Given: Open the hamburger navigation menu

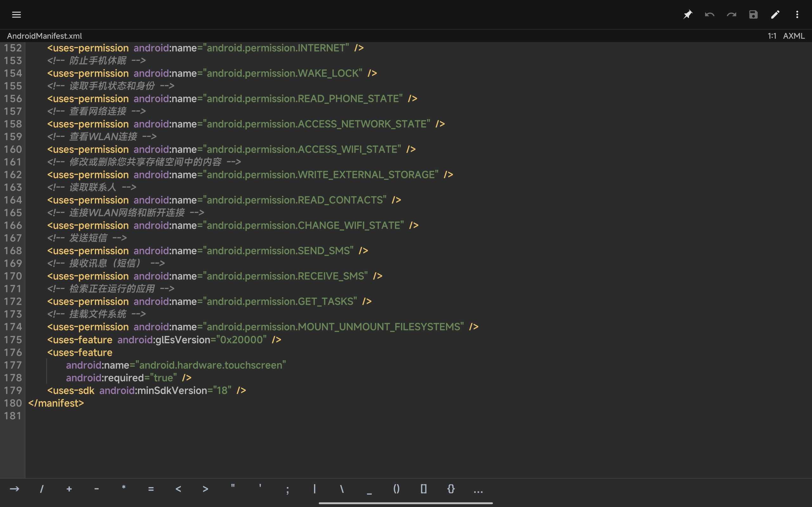Looking at the screenshot, I should click(x=16, y=15).
